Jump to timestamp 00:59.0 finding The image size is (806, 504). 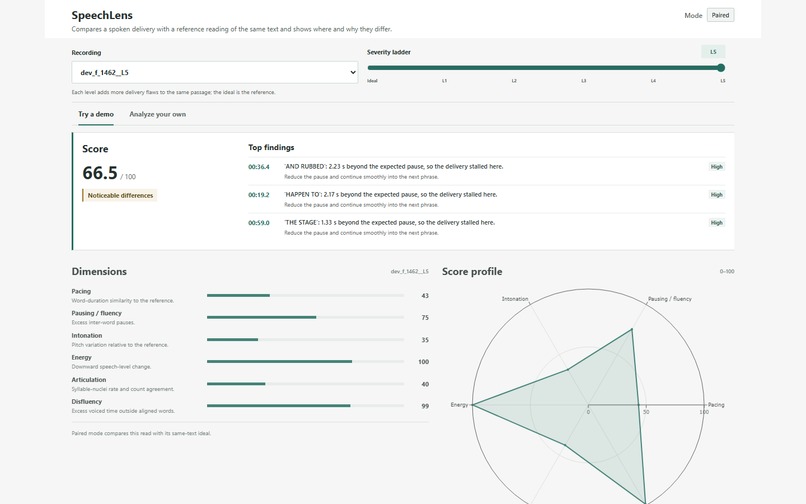tap(259, 223)
